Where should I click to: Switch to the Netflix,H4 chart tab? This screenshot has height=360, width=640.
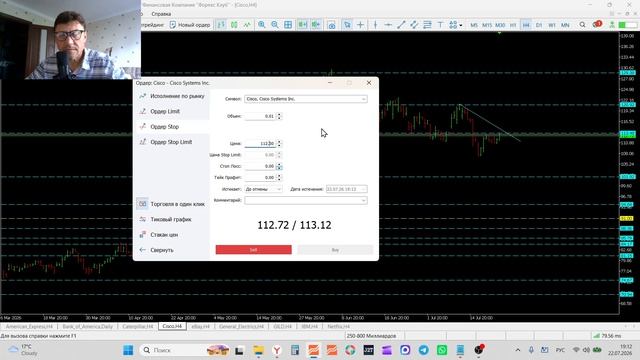[338, 327]
